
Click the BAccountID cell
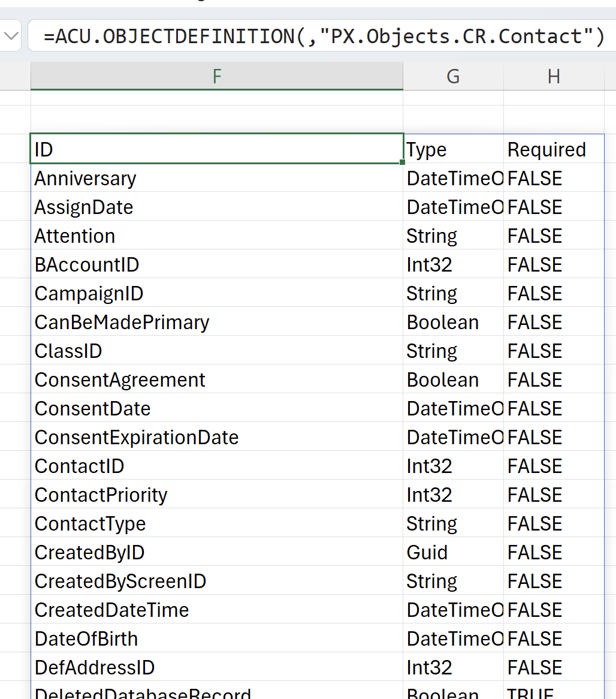(x=216, y=264)
